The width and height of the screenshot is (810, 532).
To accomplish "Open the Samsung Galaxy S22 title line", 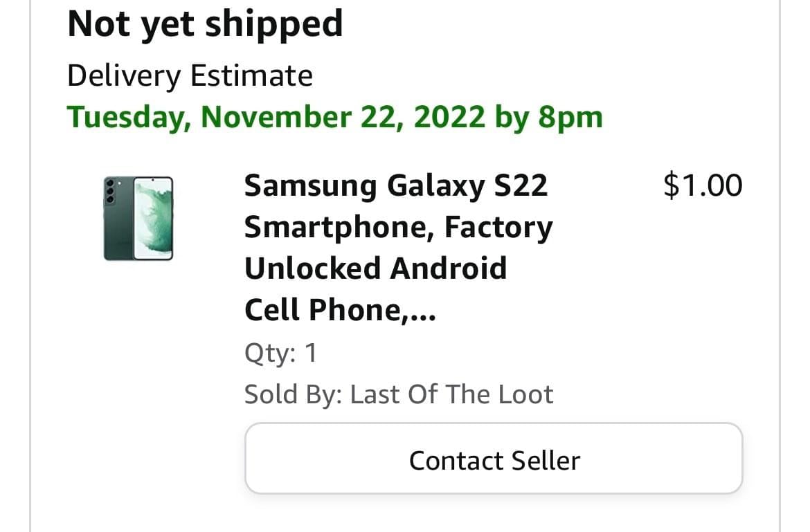I will (x=395, y=185).
